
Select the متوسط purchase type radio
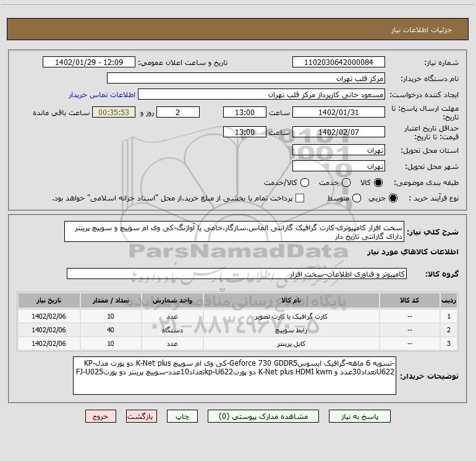[357, 198]
